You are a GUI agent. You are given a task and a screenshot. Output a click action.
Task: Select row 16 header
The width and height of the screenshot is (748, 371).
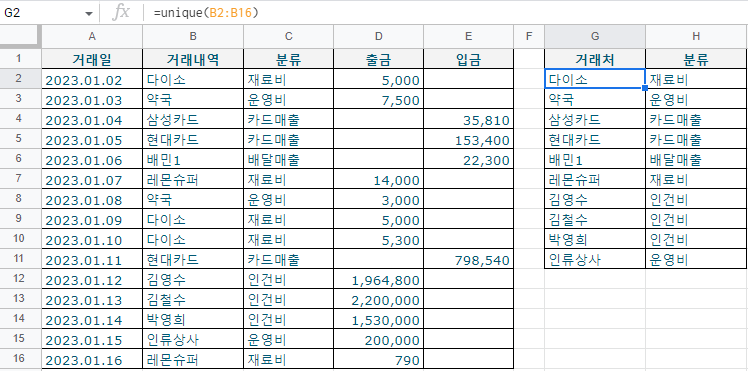tap(19, 359)
